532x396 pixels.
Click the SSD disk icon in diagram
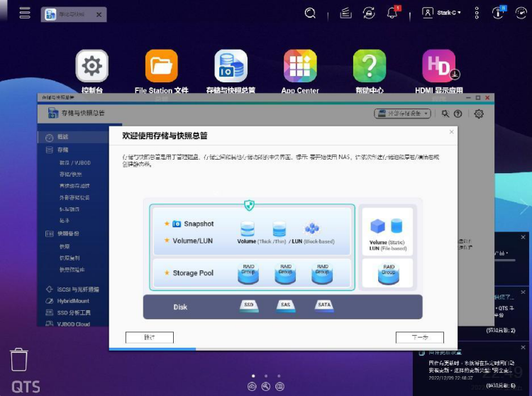tap(249, 306)
